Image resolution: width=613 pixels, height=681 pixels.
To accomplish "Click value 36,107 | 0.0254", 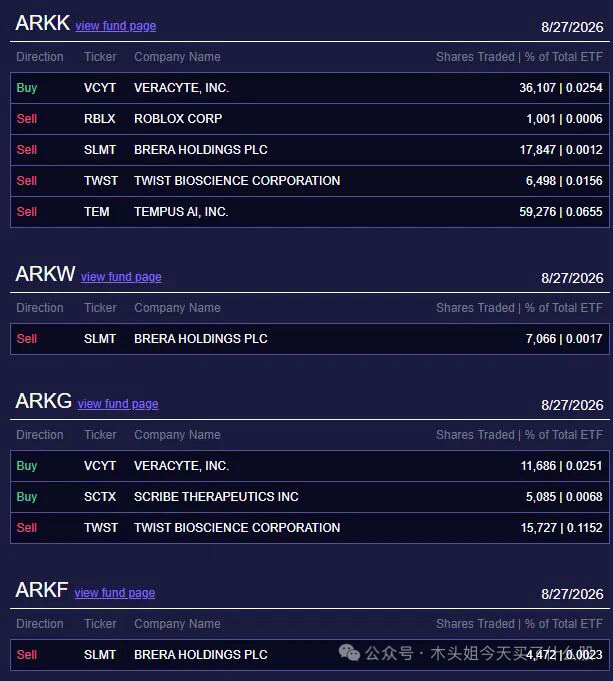I will pos(561,88).
